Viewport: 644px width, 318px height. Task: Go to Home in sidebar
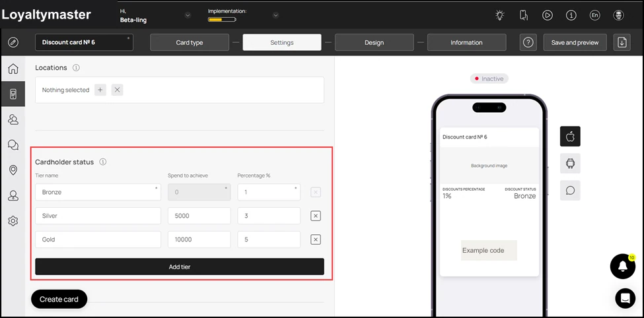(x=13, y=69)
